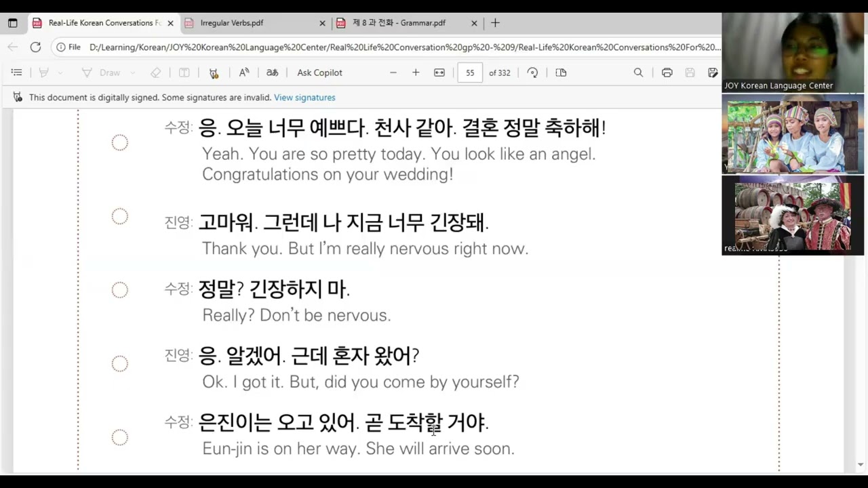This screenshot has height=488, width=868.
Task: Click the text 'Thank you. But I'm really nervous right now.'
Action: (x=365, y=248)
